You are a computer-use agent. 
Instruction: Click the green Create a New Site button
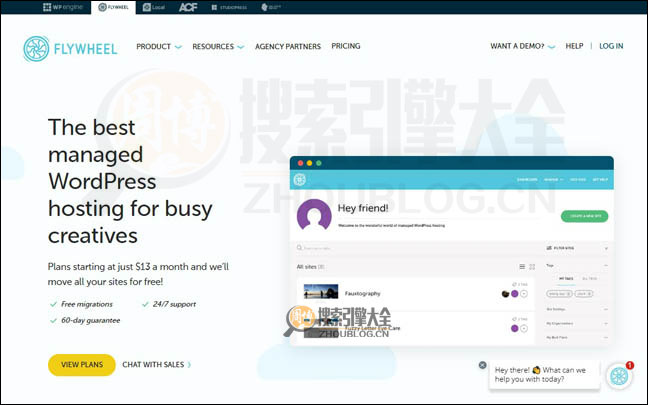(584, 216)
